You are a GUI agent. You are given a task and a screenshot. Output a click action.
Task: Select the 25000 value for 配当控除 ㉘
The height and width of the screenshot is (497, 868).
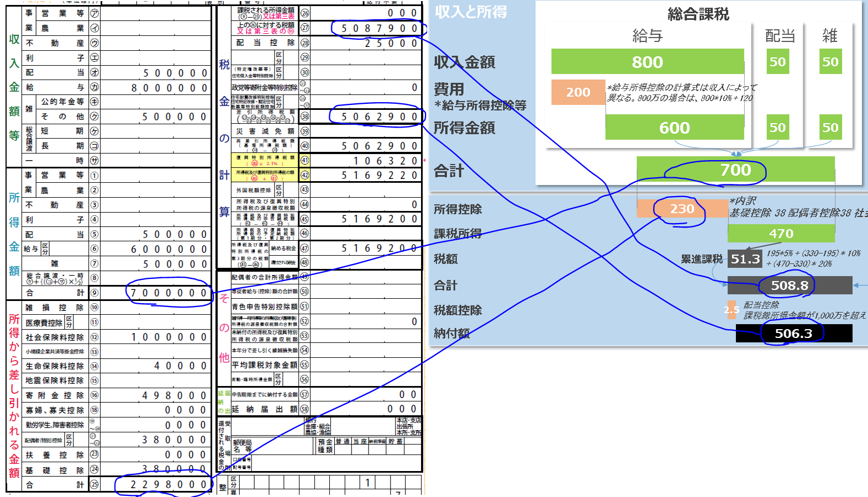[392, 43]
